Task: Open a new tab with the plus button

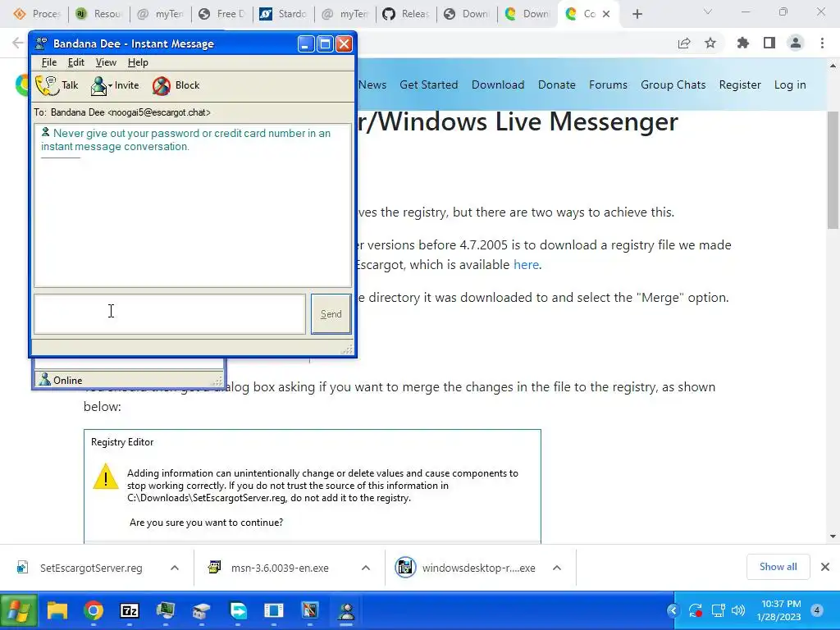Action: point(637,14)
